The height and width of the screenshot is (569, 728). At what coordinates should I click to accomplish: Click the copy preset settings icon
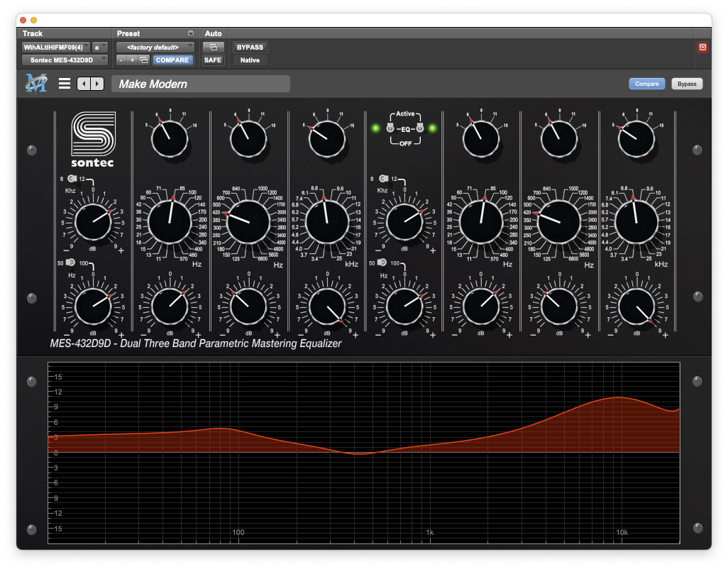point(144,60)
